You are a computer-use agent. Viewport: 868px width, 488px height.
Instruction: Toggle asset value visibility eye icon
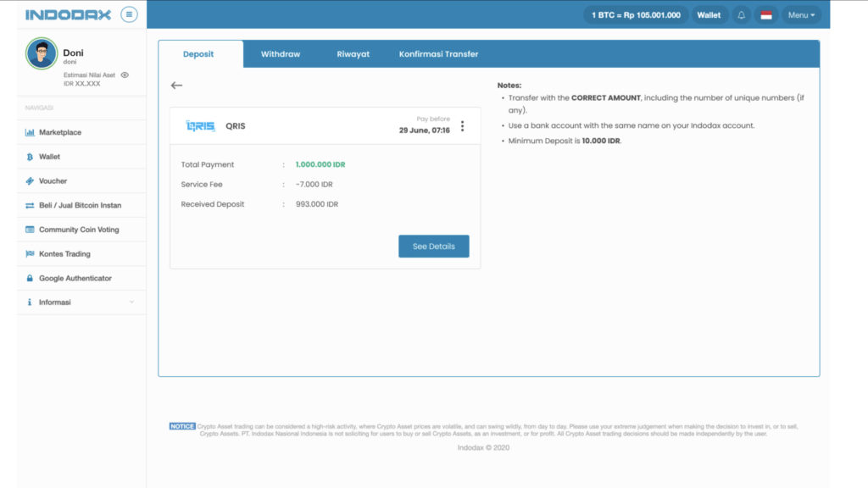125,75
